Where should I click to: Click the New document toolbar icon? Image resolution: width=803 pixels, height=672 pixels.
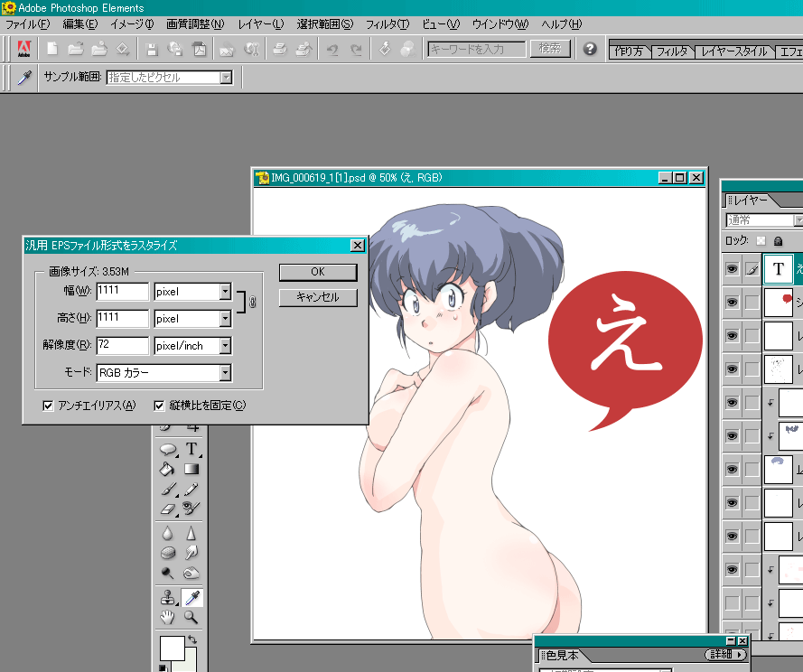(51, 49)
